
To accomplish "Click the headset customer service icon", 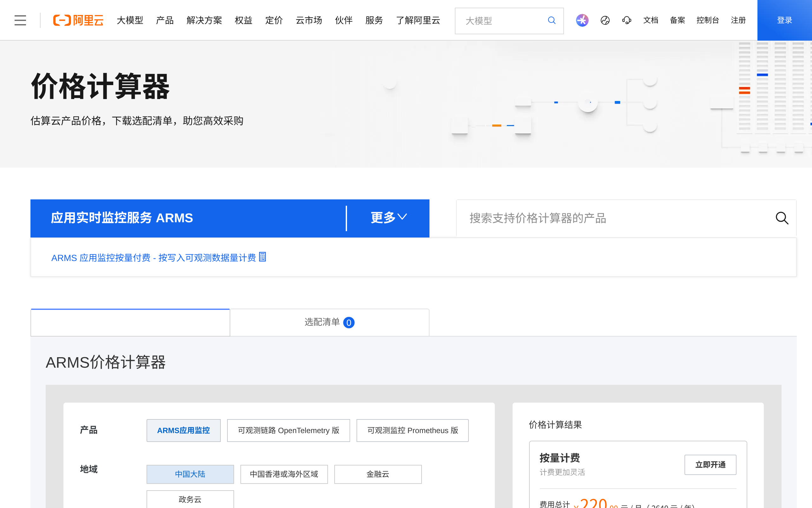I will (x=626, y=21).
